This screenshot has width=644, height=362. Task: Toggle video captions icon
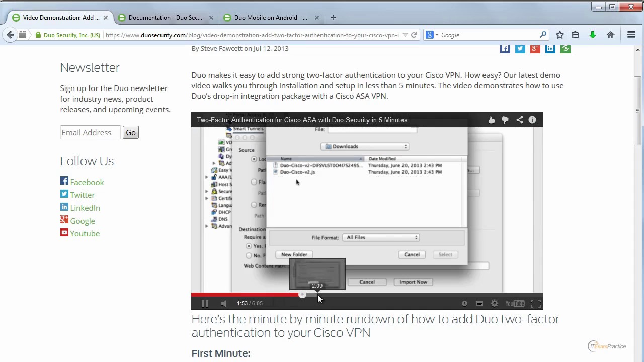pos(479,303)
